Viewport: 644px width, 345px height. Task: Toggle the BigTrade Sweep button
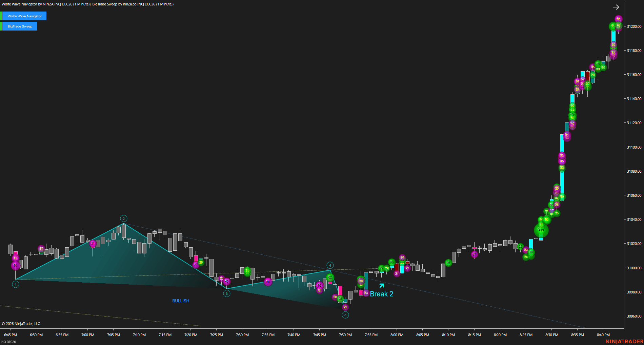(x=20, y=26)
